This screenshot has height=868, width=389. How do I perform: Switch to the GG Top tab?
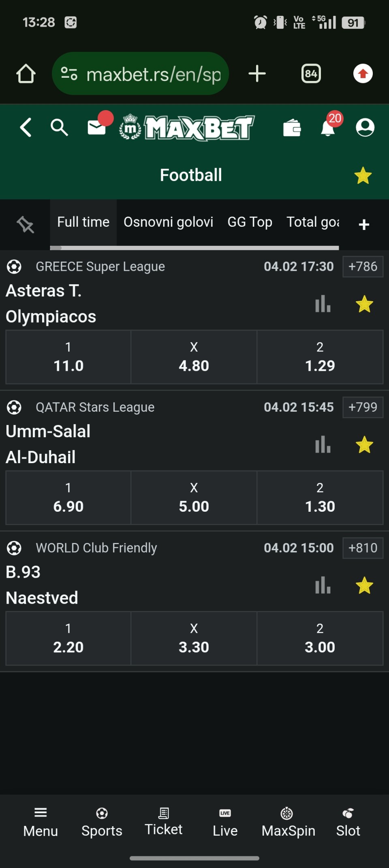click(x=250, y=222)
